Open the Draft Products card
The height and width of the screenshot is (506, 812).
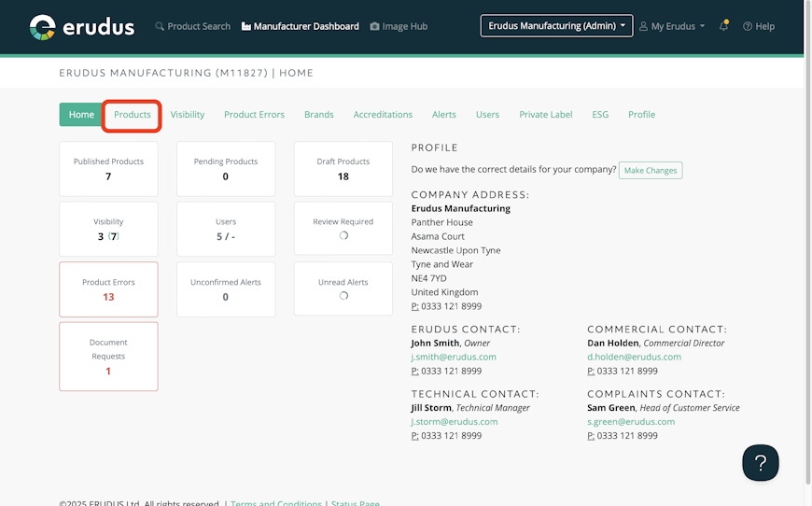pyautogui.click(x=343, y=169)
